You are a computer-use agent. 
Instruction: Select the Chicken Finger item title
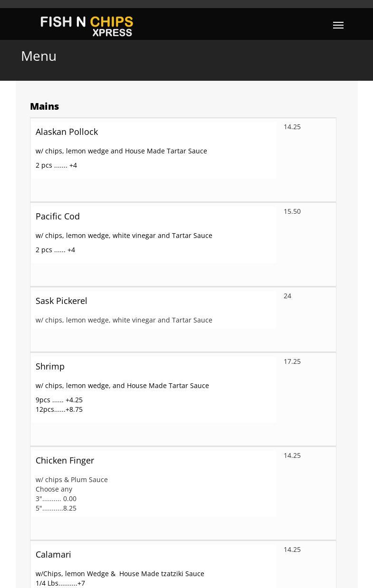[65, 461]
